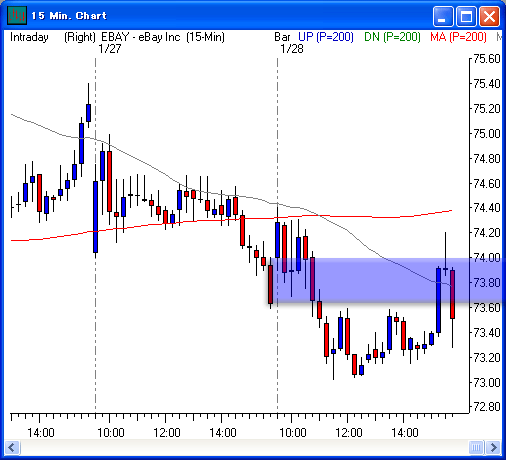Click the blue shaded price zone
The image size is (506, 460).
pos(387,280)
